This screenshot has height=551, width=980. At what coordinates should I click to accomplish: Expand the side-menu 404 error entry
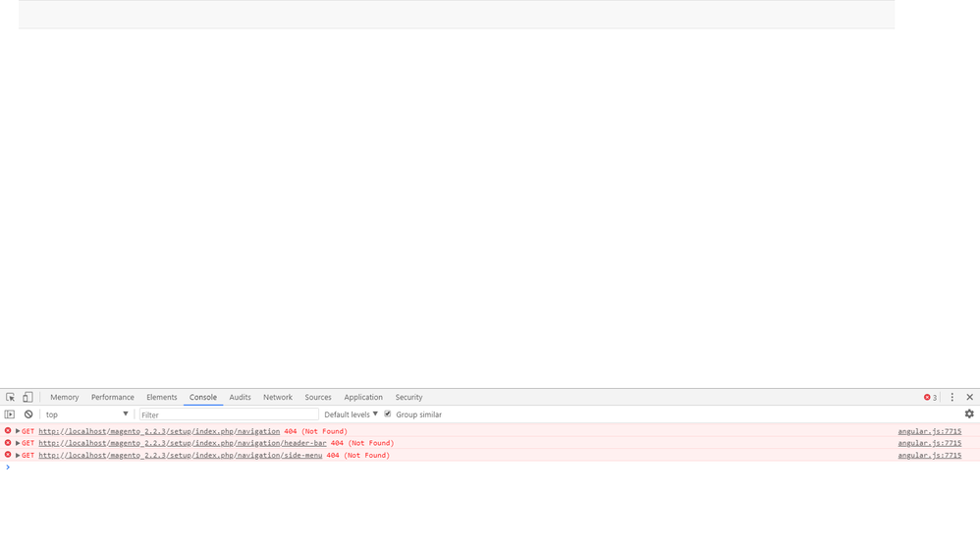click(18, 456)
